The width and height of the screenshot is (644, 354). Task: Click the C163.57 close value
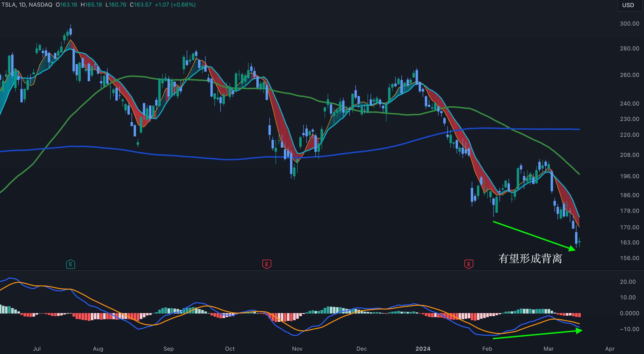point(141,5)
